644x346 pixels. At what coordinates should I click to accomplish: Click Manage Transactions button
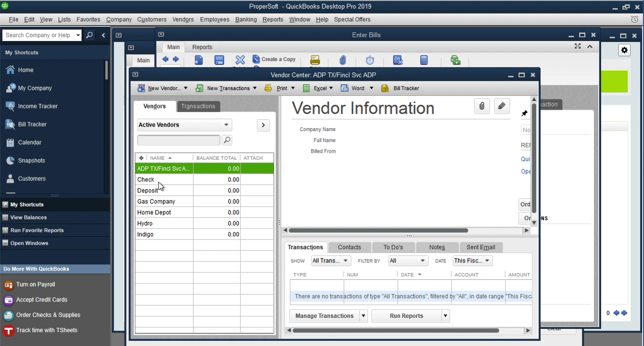pos(324,316)
